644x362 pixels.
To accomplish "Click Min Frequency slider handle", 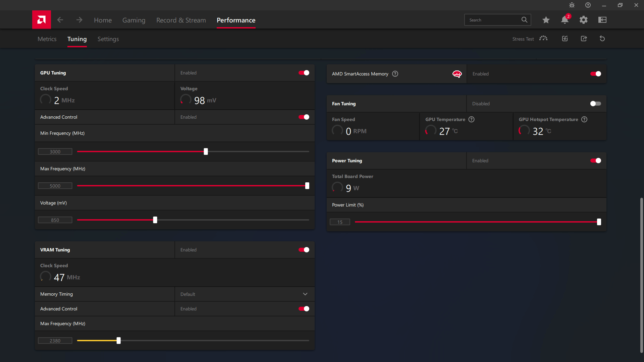I will click(206, 152).
